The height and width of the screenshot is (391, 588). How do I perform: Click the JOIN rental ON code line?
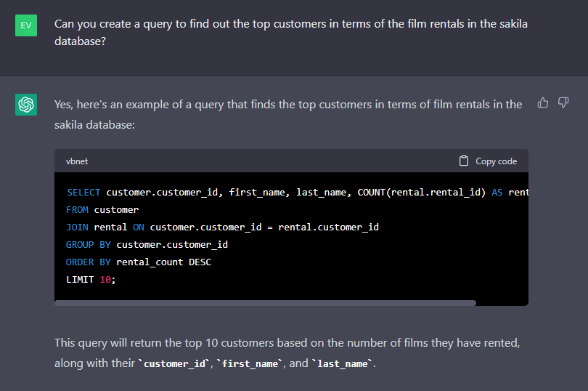[222, 227]
